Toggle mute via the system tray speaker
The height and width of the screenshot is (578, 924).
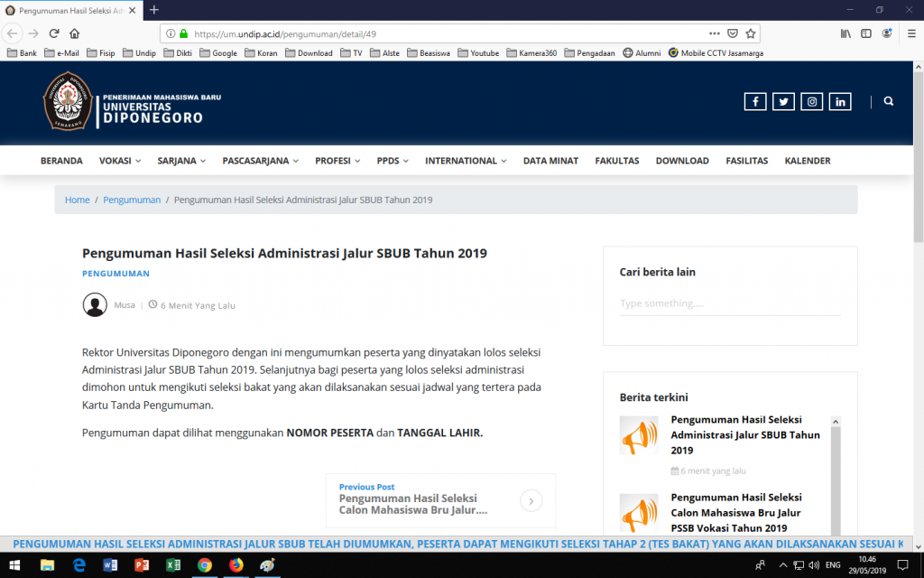815,566
